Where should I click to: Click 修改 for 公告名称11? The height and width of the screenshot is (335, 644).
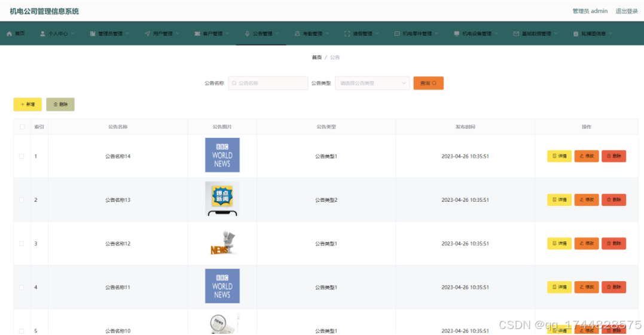coord(587,287)
